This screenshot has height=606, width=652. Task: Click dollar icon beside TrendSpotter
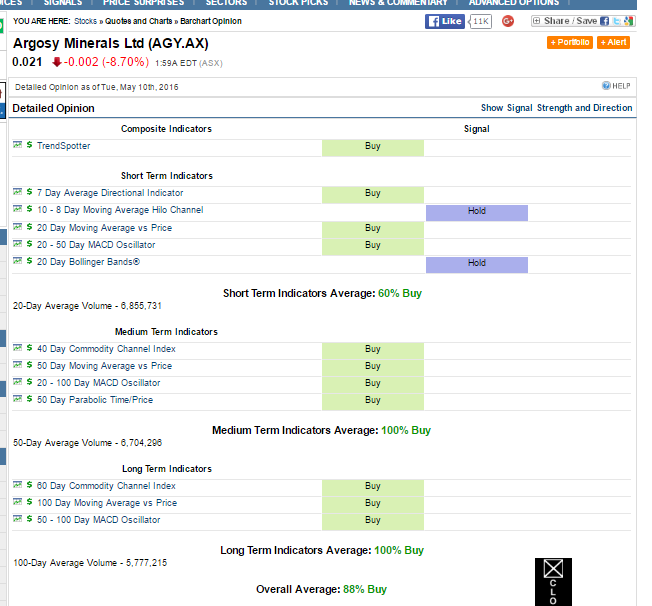point(30,145)
